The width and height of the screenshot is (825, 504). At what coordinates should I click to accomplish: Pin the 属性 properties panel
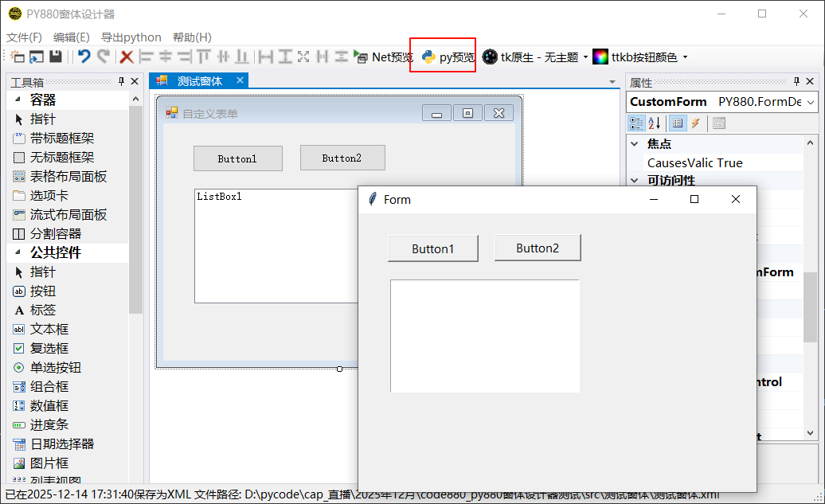795,80
